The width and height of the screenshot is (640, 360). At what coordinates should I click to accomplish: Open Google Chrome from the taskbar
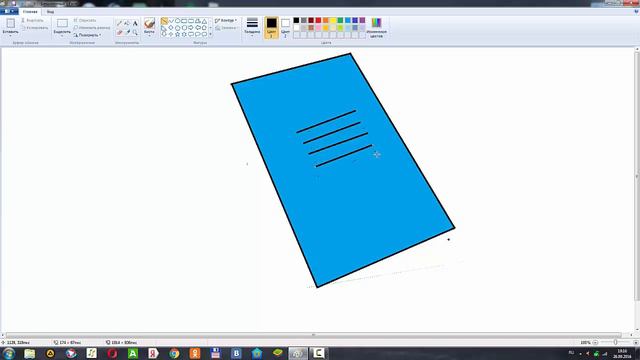(x=174, y=353)
